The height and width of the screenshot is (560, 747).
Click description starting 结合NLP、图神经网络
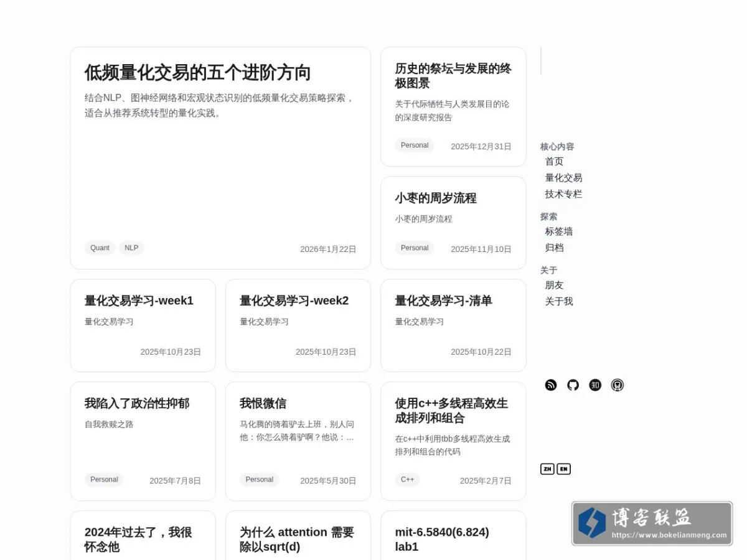coord(219,106)
